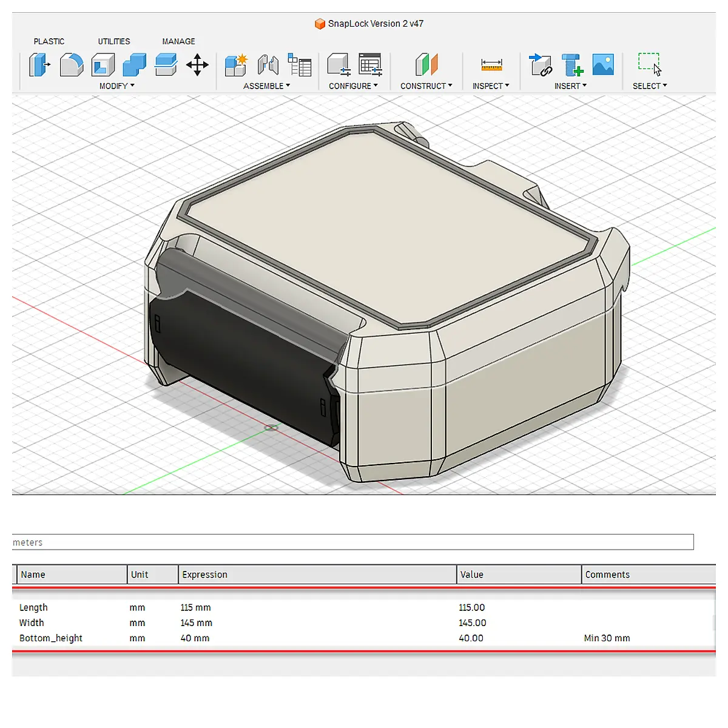Open the INSPECT dropdown menu

(491, 86)
